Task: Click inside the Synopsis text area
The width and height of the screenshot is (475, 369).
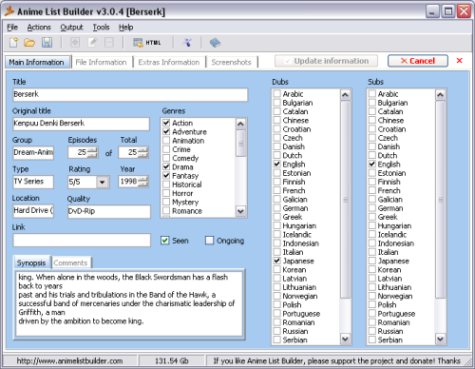Action: pos(129,304)
